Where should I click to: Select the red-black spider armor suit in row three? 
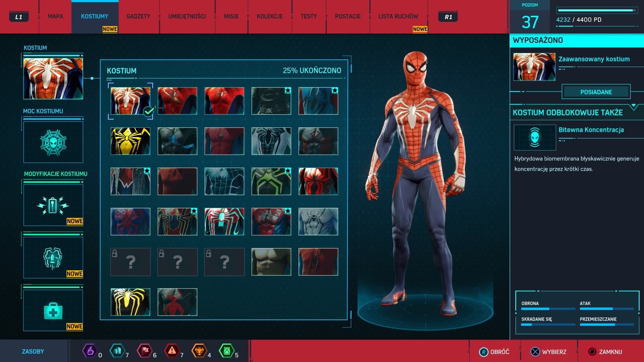tap(318, 181)
